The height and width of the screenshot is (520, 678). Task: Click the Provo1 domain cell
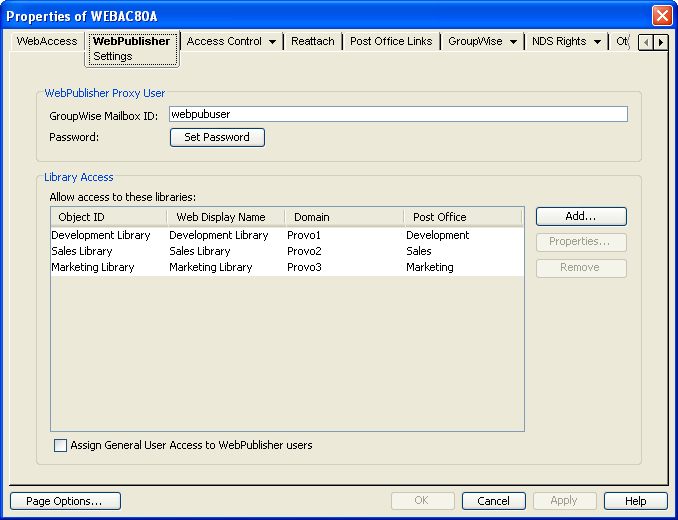click(x=304, y=235)
